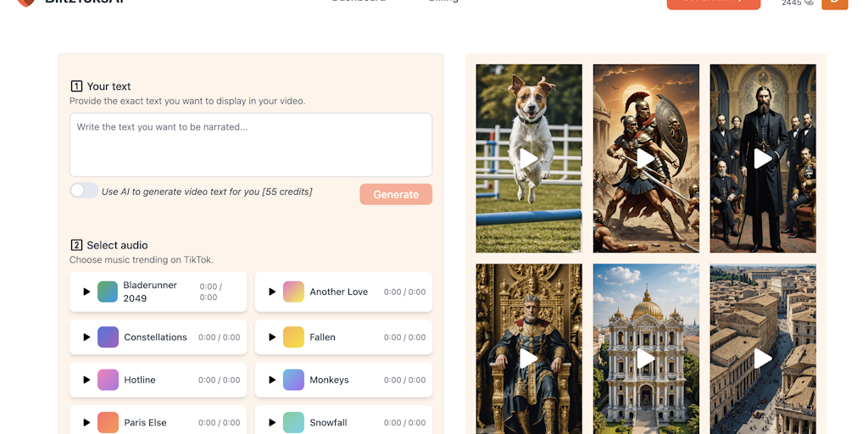
Task: Play the Paris Else audio track
Action: (86, 422)
